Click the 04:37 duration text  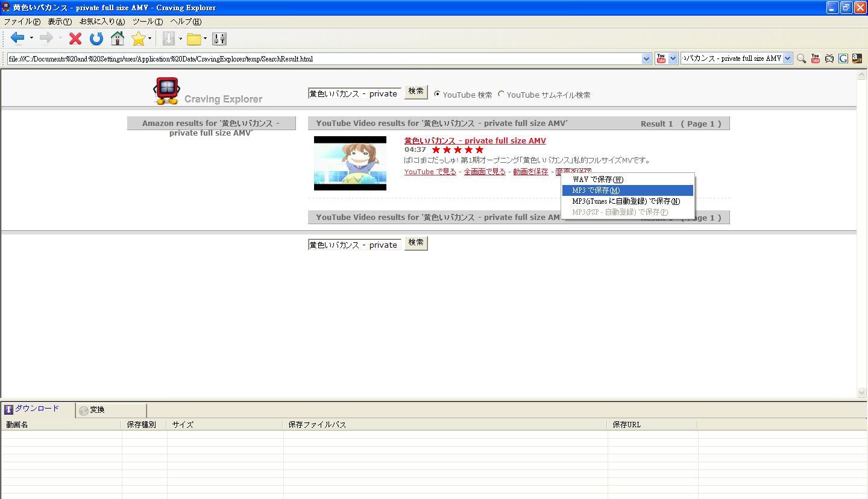[415, 149]
